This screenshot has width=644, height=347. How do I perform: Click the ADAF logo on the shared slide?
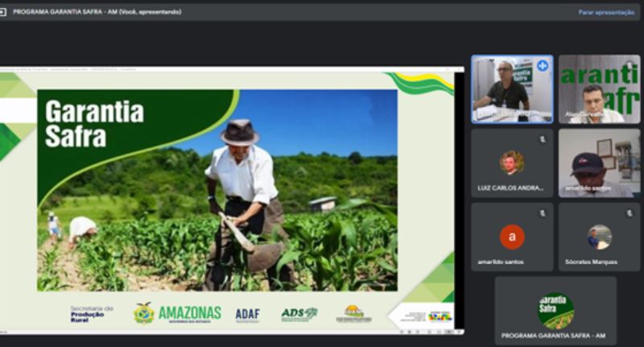[247, 315]
